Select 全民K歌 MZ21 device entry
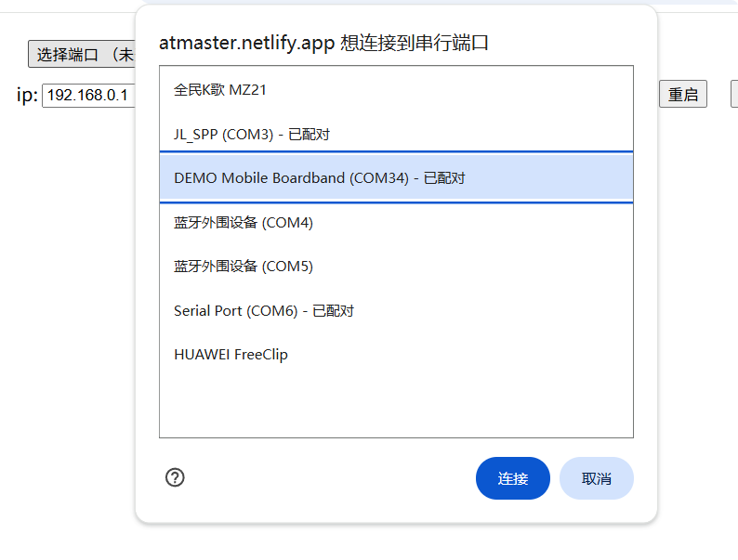 coord(396,89)
